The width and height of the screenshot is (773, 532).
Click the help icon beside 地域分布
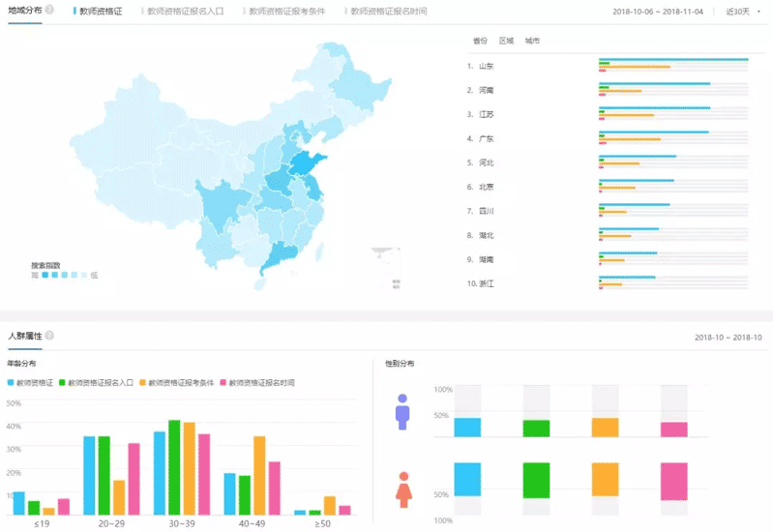point(49,10)
